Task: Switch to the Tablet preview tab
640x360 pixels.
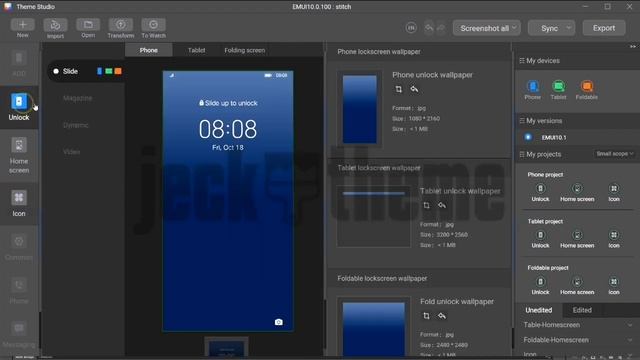Action: (196, 50)
